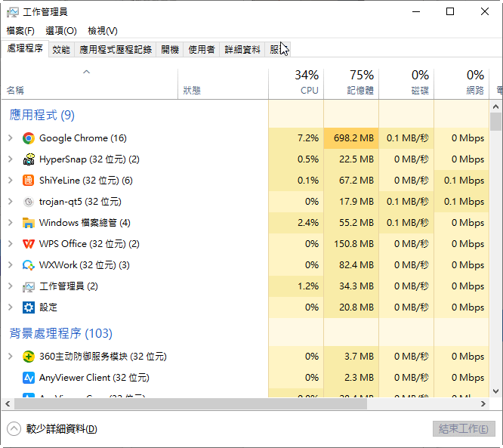Click the circled arrow next to 較少詳細資料
This screenshot has width=503, height=448.
[14, 429]
